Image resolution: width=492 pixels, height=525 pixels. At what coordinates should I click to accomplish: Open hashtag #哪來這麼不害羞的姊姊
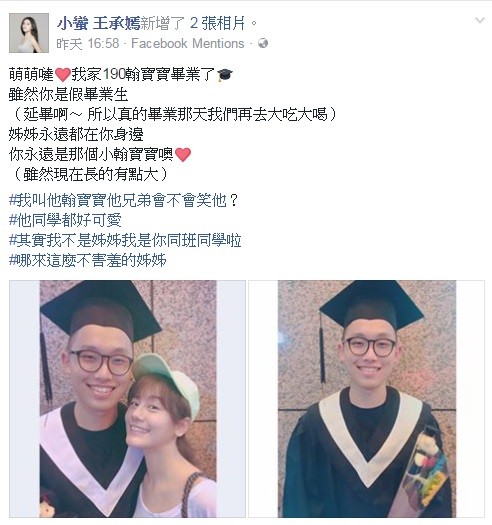pyautogui.click(x=88, y=260)
